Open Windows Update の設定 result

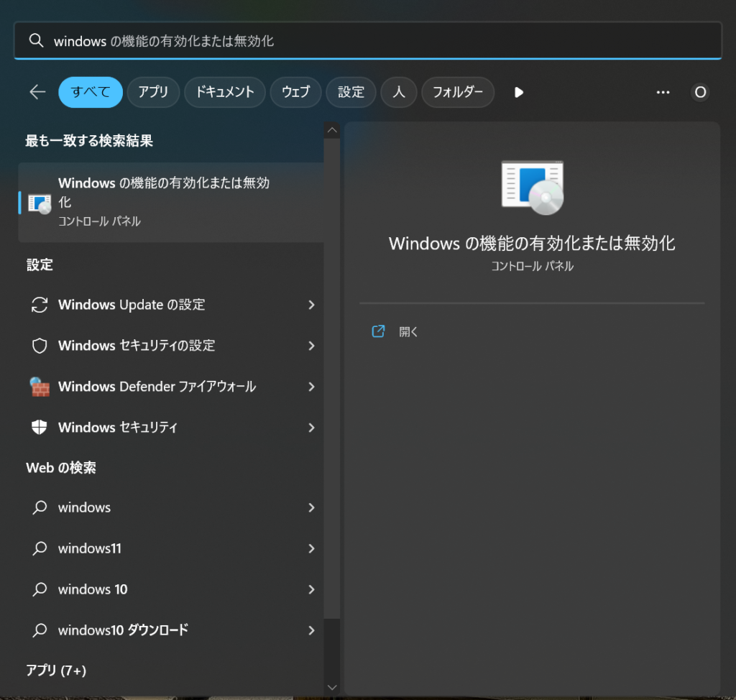(x=171, y=305)
